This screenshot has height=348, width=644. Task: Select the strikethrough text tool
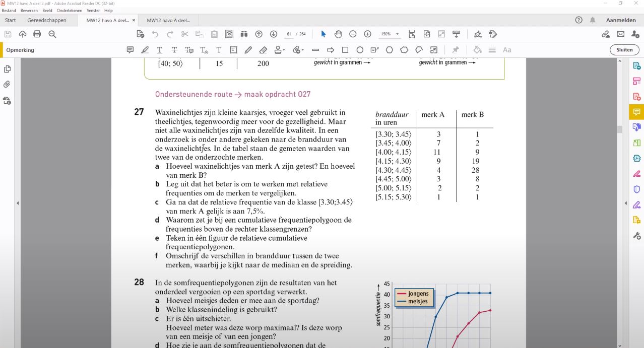coord(174,50)
